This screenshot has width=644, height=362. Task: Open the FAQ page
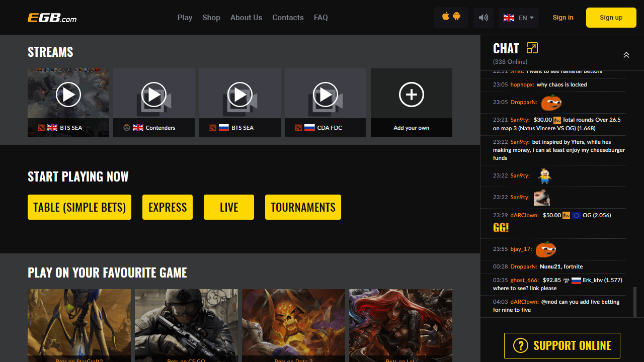tap(320, 18)
